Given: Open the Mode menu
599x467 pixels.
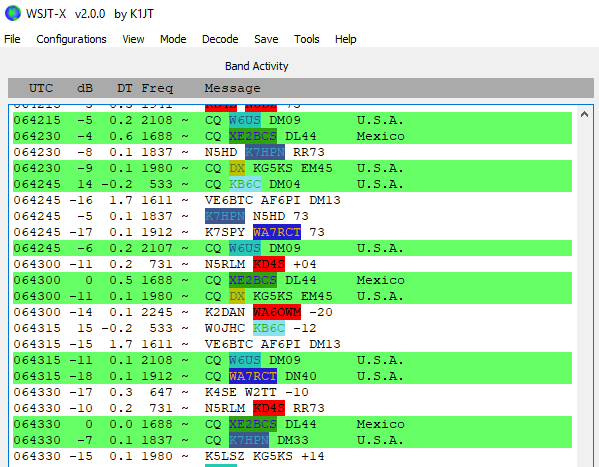Looking at the screenshot, I should point(173,39).
